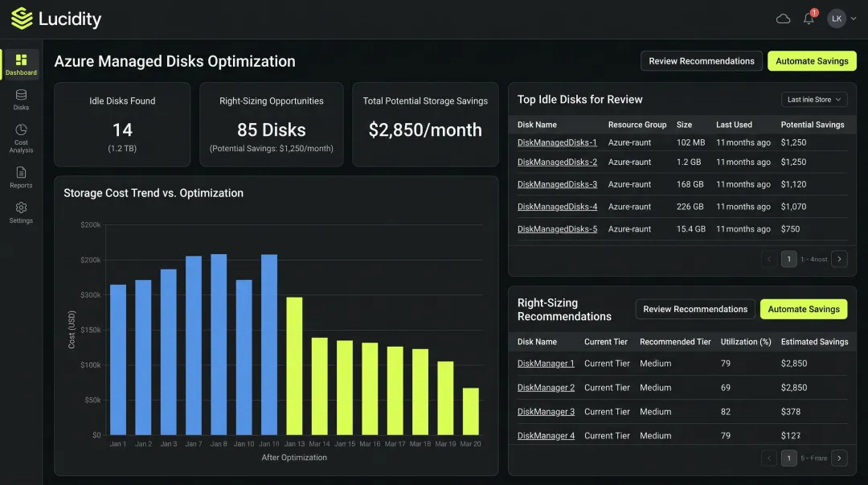This screenshot has height=485, width=868.
Task: Click the Jan 1 blue bar
Action: [118, 360]
